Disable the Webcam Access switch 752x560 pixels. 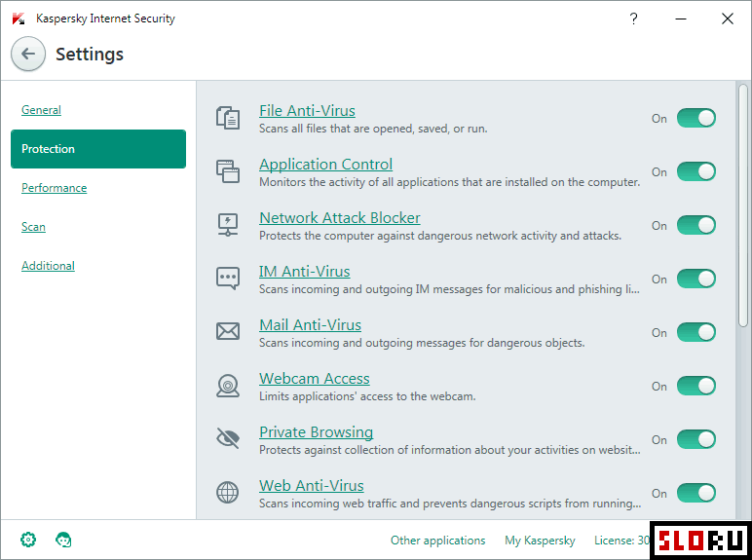tap(696, 386)
